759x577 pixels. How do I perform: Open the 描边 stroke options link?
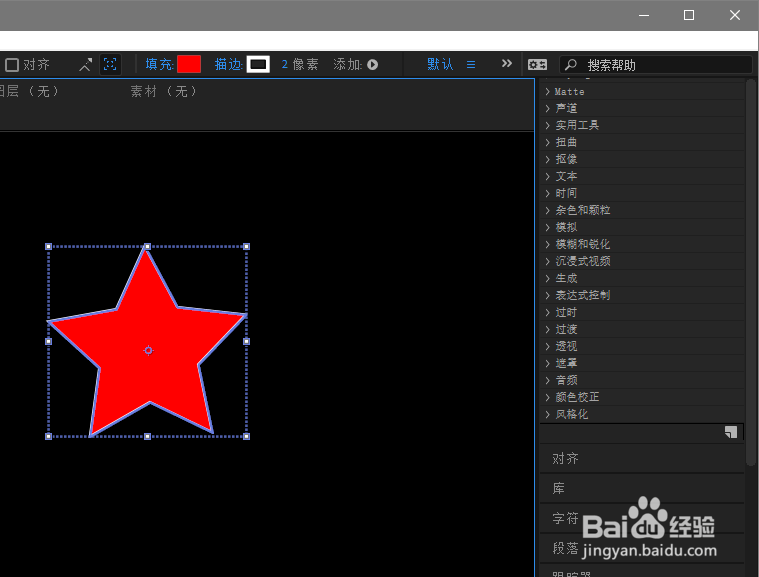(228, 64)
